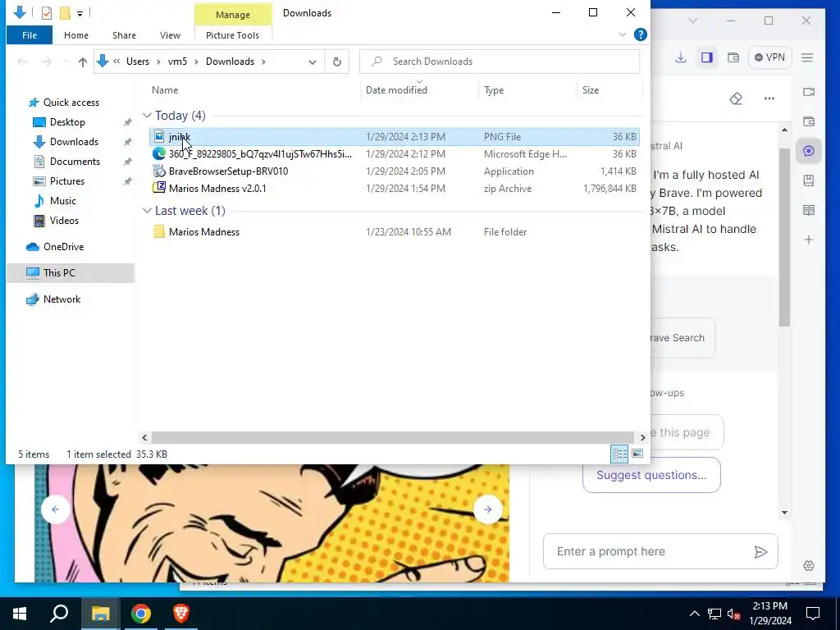Open the Brave Wallet toolbar icon

click(733, 57)
